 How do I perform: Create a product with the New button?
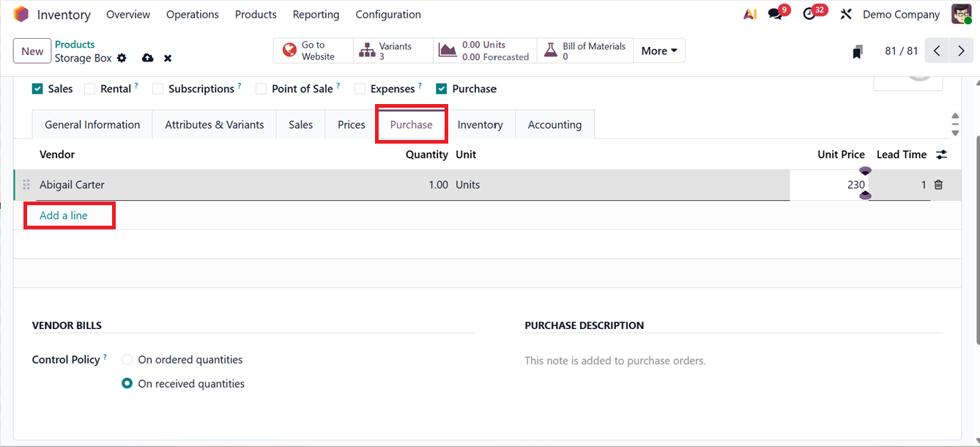click(x=31, y=51)
